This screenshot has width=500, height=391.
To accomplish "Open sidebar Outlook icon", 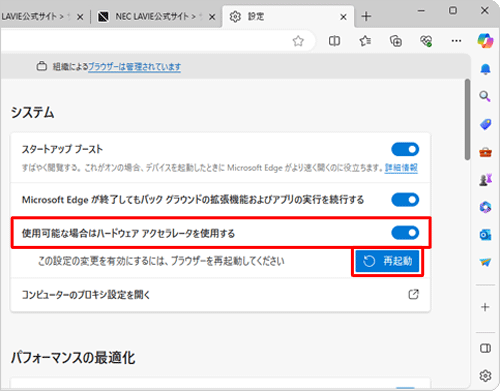I will pyautogui.click(x=485, y=235).
